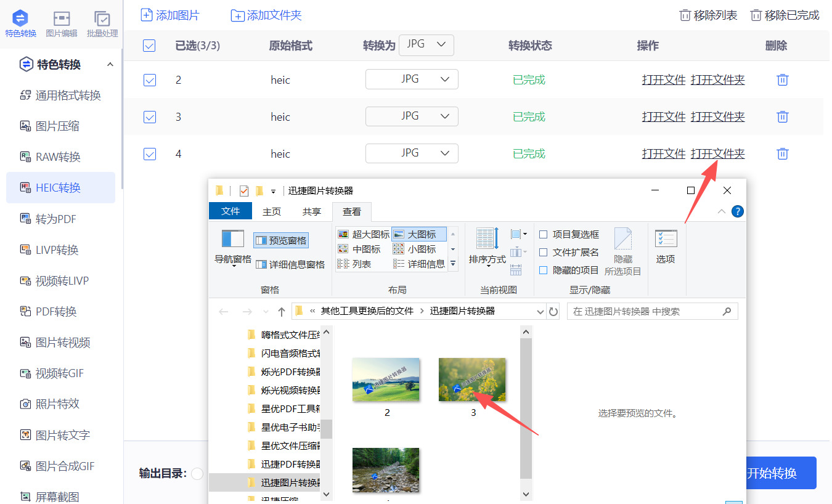This screenshot has height=504, width=832.
Task: Toggle the select-all checkbox in header
Action: coord(149,46)
